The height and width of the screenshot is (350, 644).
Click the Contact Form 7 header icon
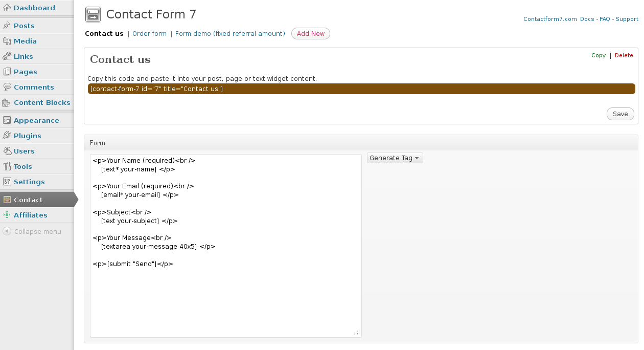[93, 14]
